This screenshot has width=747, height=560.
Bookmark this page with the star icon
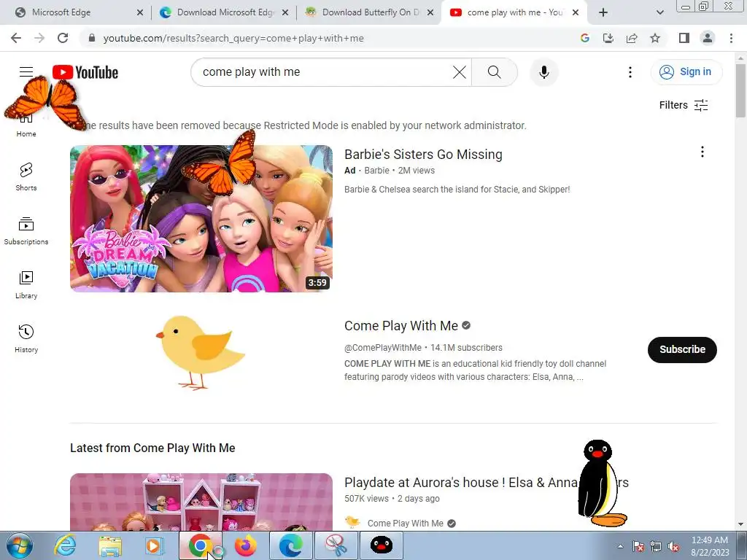655,38
